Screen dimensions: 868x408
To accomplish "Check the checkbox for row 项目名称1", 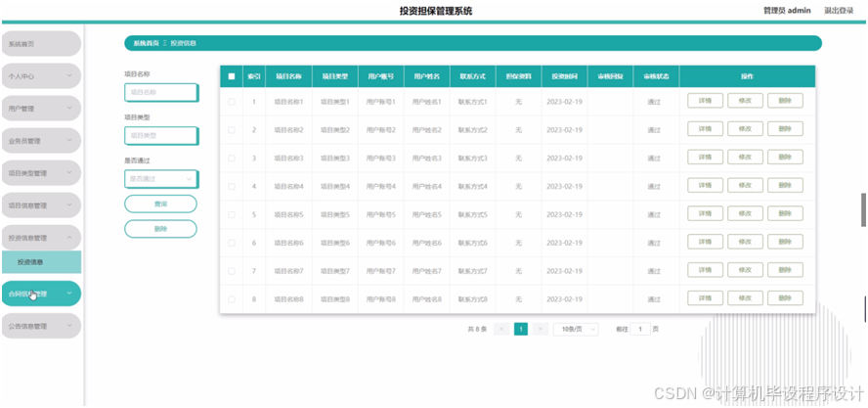I will pos(232,102).
